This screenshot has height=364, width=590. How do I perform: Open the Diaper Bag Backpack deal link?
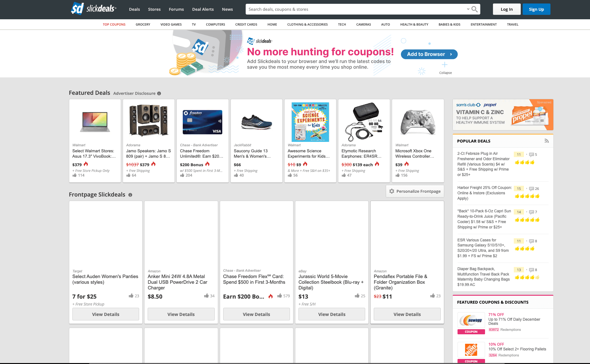[x=483, y=277]
